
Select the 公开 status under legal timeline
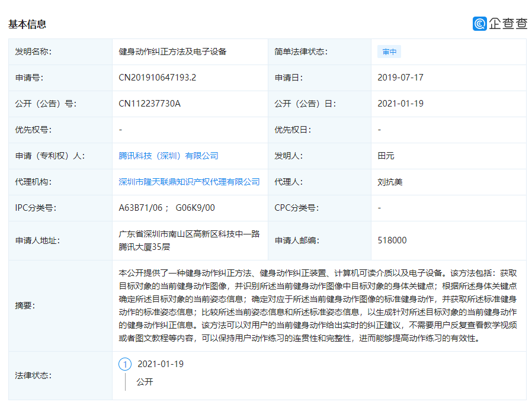pos(145,382)
